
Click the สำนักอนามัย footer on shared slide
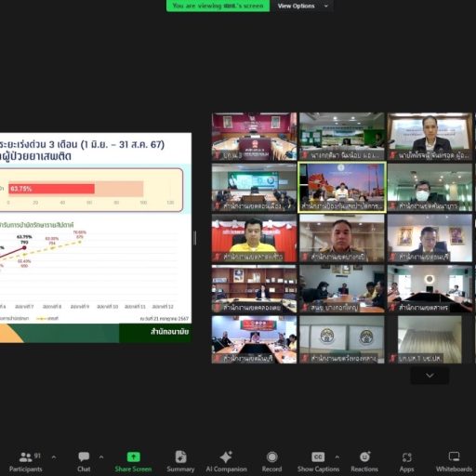coord(169,332)
